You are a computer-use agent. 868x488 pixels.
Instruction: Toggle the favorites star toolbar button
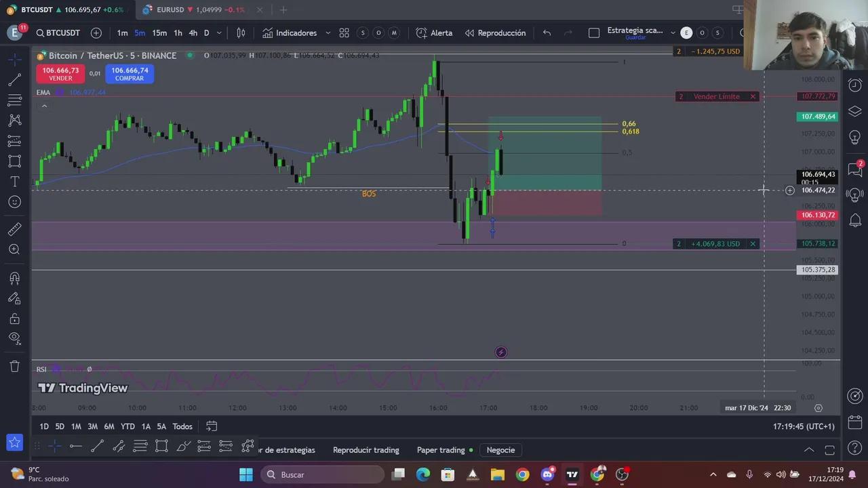14,443
